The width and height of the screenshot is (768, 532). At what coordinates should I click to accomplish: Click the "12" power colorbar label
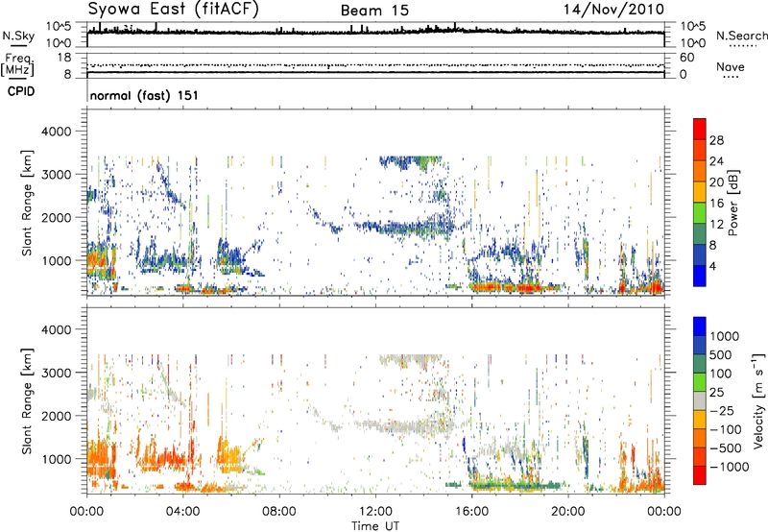[716, 224]
